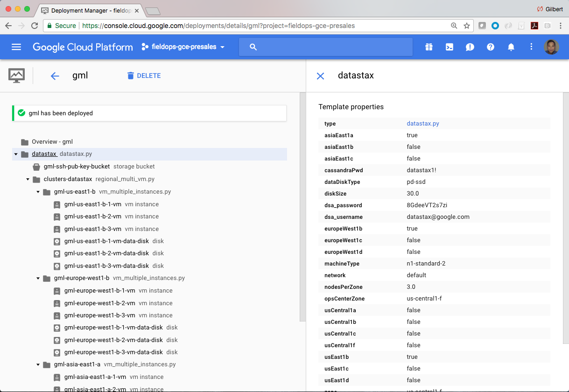Reload the page in Chrome

coord(35,26)
